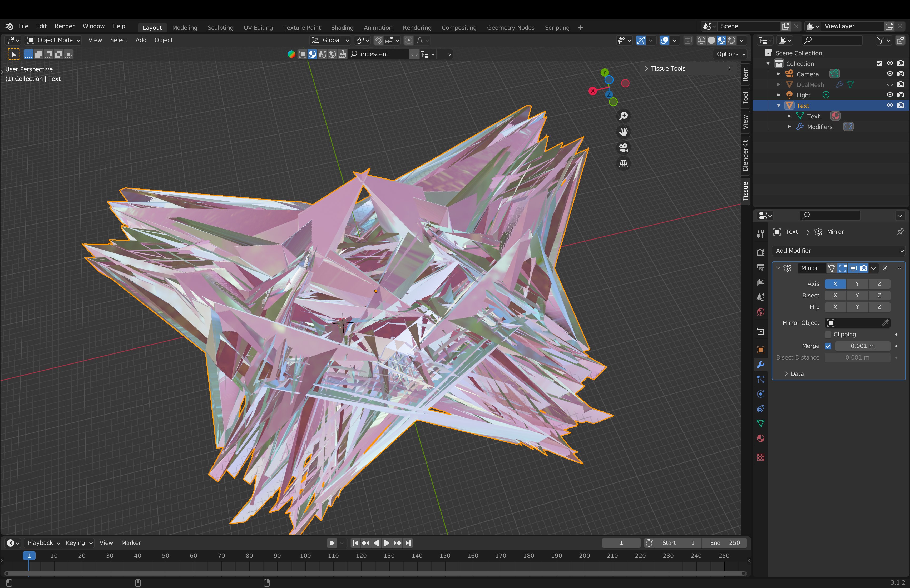Enable Y axis on Mirror modifier
The image size is (910, 588).
pyautogui.click(x=857, y=284)
